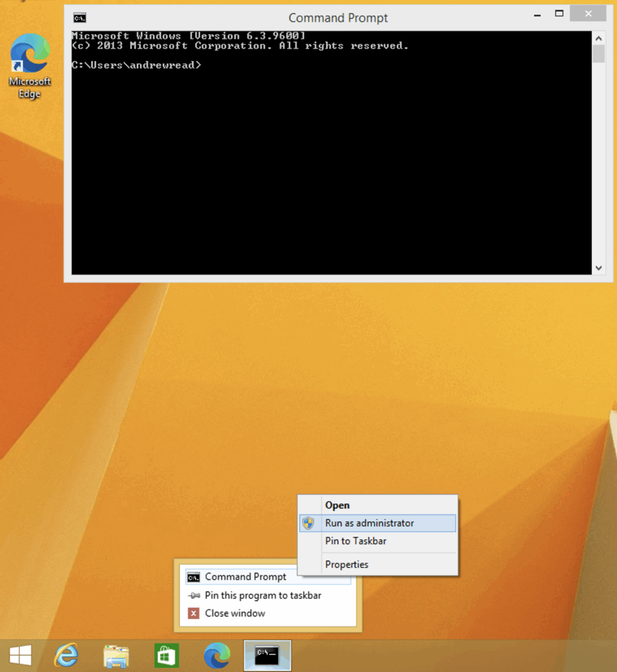Choose Pin to Taskbar in the context menu
The height and width of the screenshot is (672, 617).
coord(356,541)
